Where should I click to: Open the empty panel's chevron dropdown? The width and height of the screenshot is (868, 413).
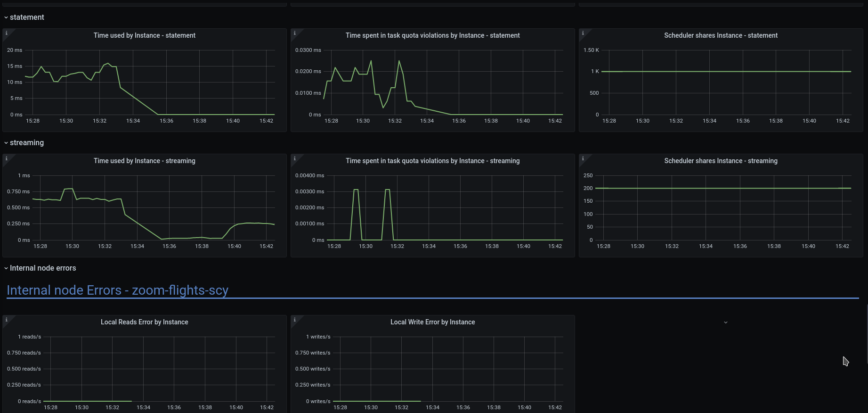[726, 322]
